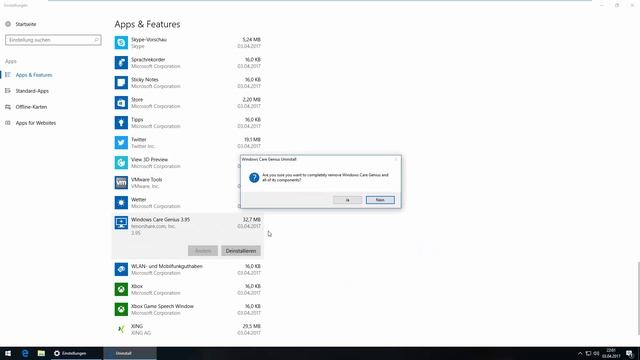Select Skype-Vorschau name text
The height and width of the screenshot is (360, 640).
click(x=149, y=40)
